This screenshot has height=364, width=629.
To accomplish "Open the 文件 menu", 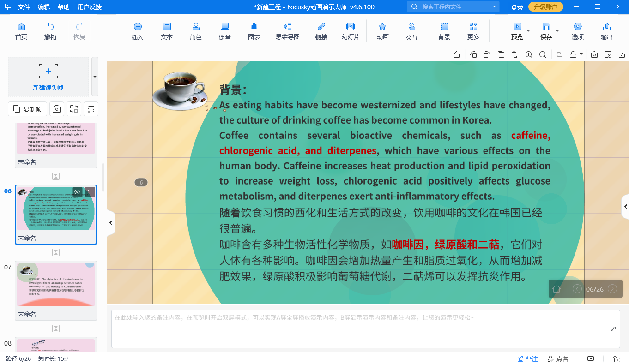I will click(24, 7).
